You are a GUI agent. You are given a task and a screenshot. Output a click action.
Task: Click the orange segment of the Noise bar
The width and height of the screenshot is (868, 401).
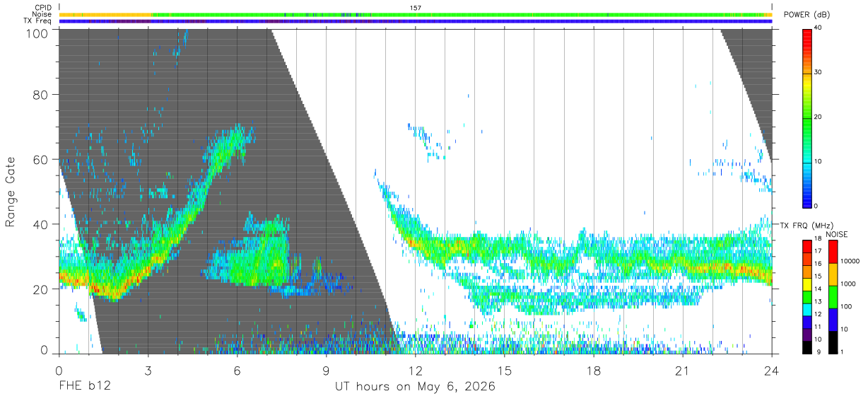click(x=105, y=14)
